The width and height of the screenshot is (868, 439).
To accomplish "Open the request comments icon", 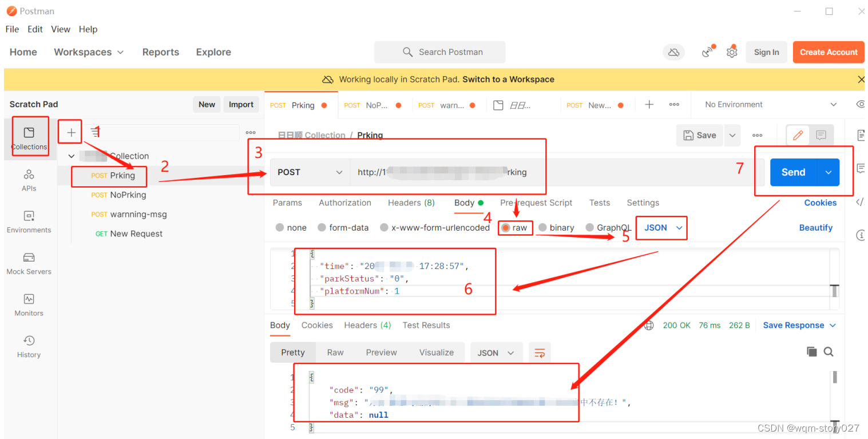I will (821, 135).
